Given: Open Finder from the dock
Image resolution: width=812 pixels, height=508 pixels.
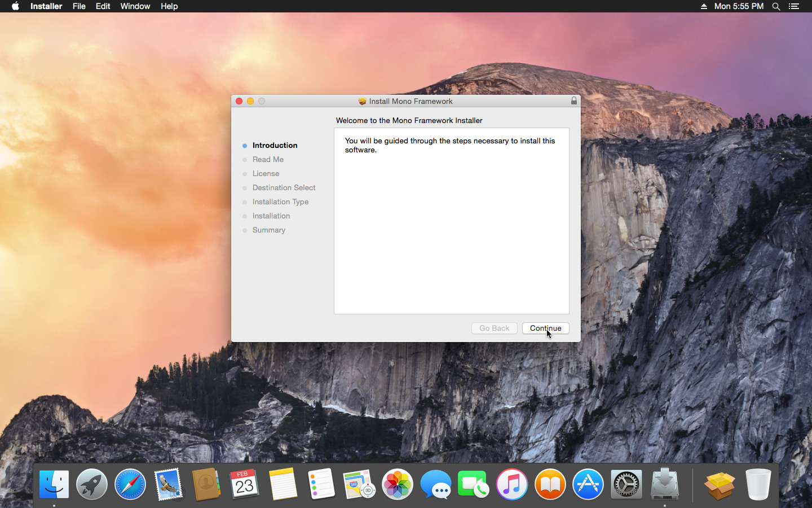Looking at the screenshot, I should [x=54, y=484].
